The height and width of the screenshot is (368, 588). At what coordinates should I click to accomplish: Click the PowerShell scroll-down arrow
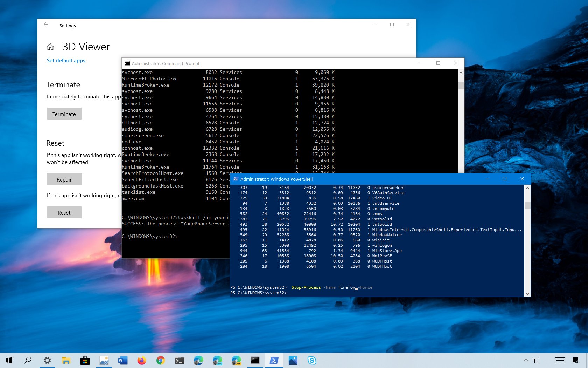[x=527, y=294]
